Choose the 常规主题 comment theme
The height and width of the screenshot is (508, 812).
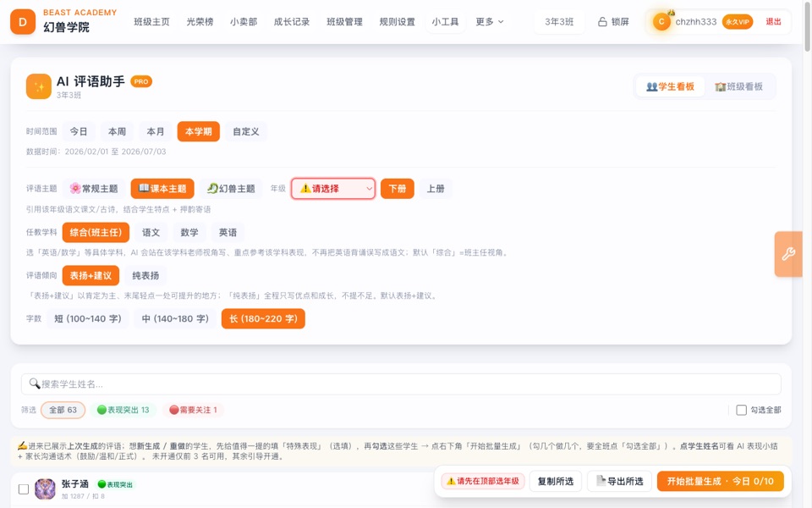(x=94, y=189)
